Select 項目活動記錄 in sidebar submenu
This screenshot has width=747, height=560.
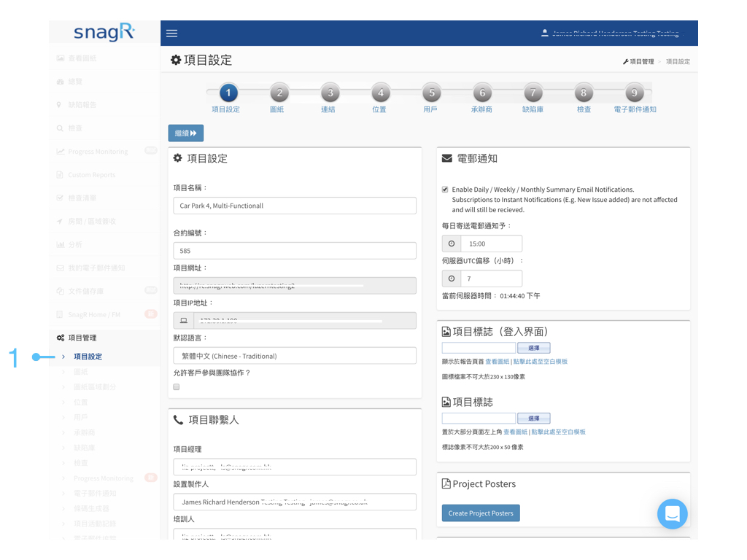pyautogui.click(x=95, y=524)
